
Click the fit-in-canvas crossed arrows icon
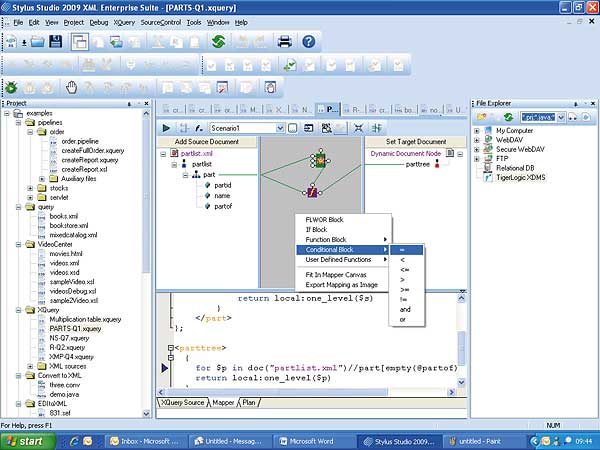[x=358, y=128]
